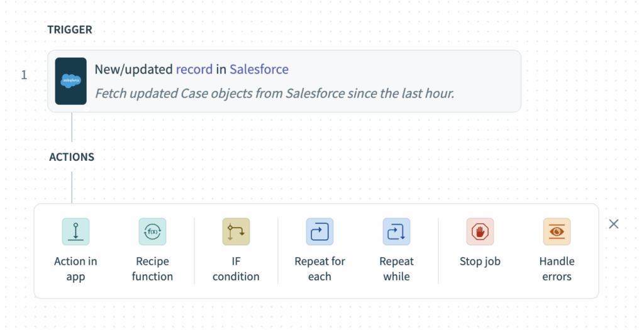Viewport: 644px width, 330px height.
Task: Select the Action in app icon
Action: [75, 231]
